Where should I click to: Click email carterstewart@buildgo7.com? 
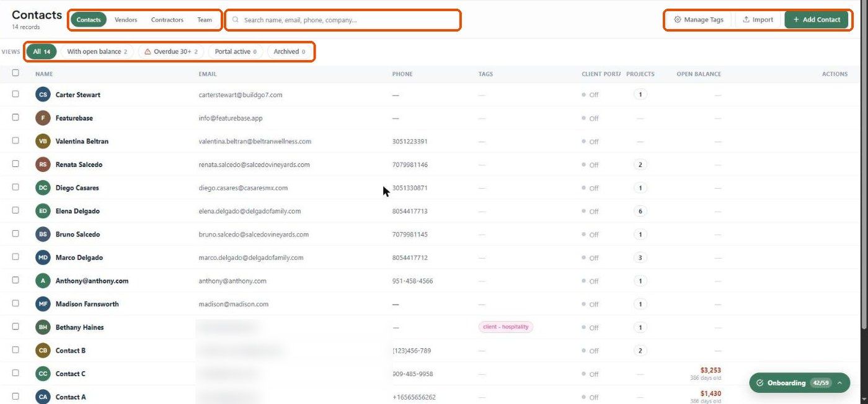[x=241, y=95]
